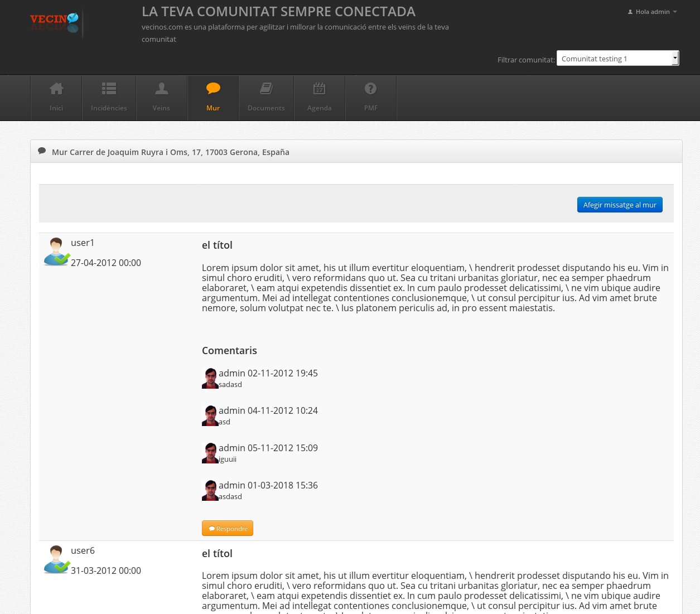Screen dimensions: 700x614
Task: Click user1's avatar picture
Action: 56,252
